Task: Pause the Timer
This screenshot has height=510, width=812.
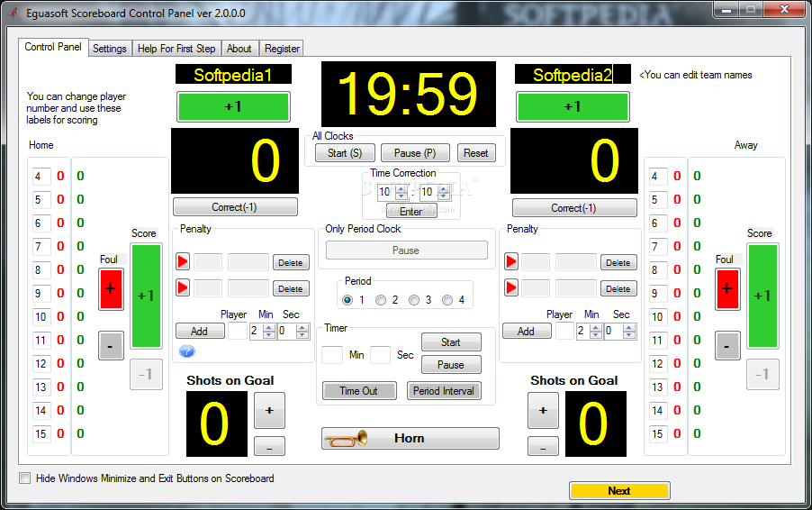Action: 451,364
